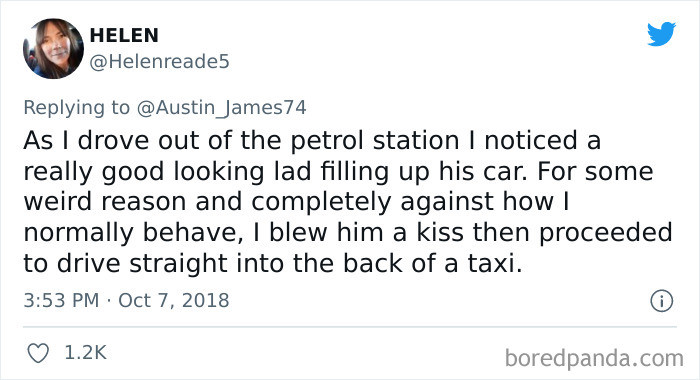
Task: Click the opening words "As I drove"
Action: pyautogui.click(x=86, y=141)
